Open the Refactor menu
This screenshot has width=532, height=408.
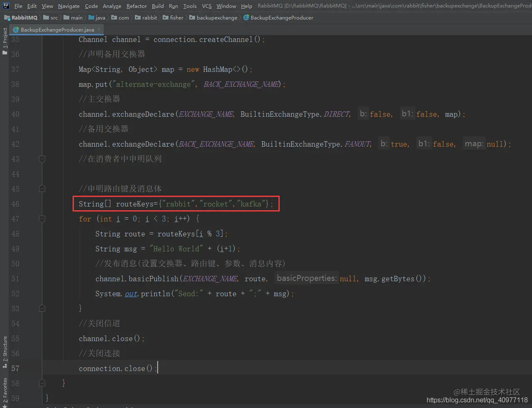click(x=137, y=6)
